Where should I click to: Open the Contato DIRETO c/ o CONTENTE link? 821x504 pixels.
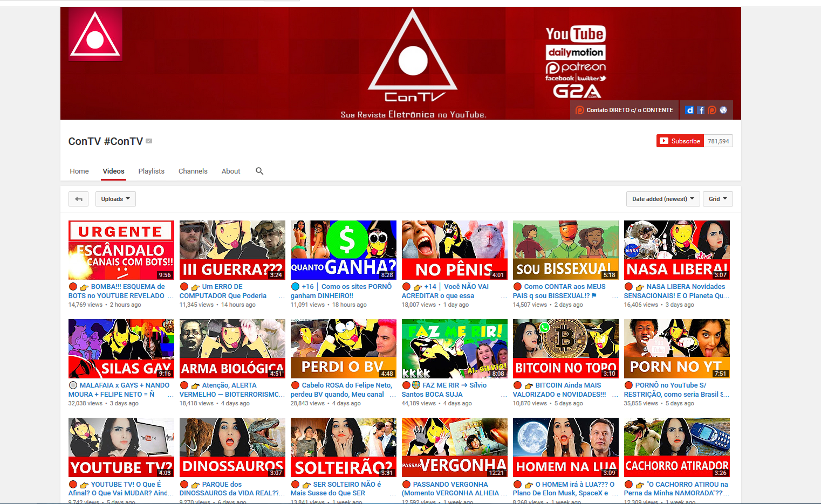[625, 110]
